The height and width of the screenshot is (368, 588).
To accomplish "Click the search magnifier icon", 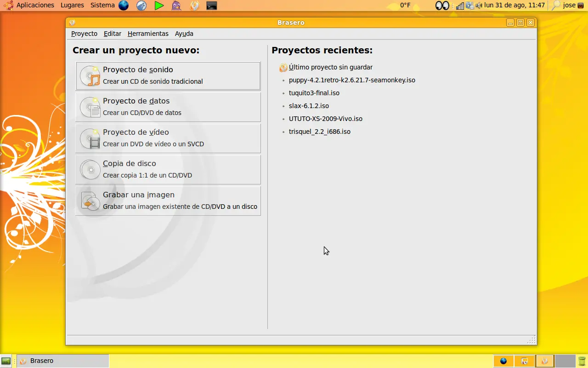I will click(x=556, y=6).
